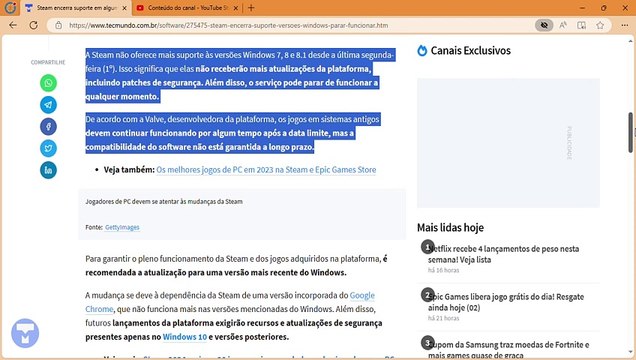Click the address bar URL
The width and height of the screenshot is (636, 360).
tap(228, 25)
